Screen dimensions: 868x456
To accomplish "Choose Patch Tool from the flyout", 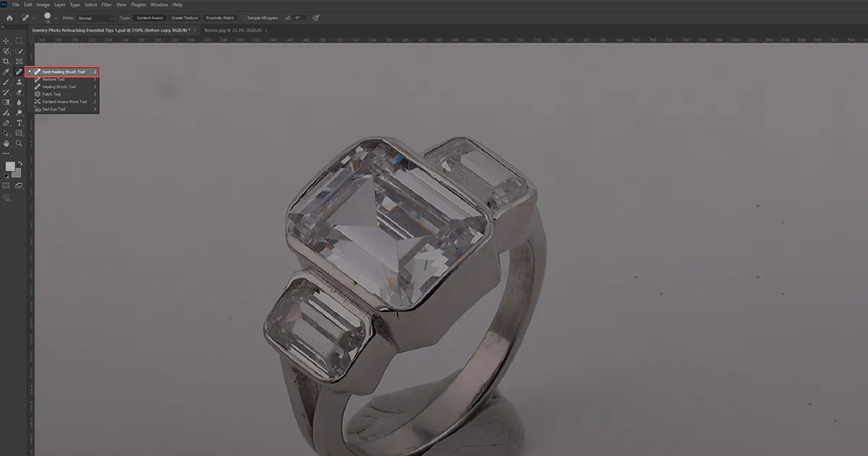I will pyautogui.click(x=51, y=94).
